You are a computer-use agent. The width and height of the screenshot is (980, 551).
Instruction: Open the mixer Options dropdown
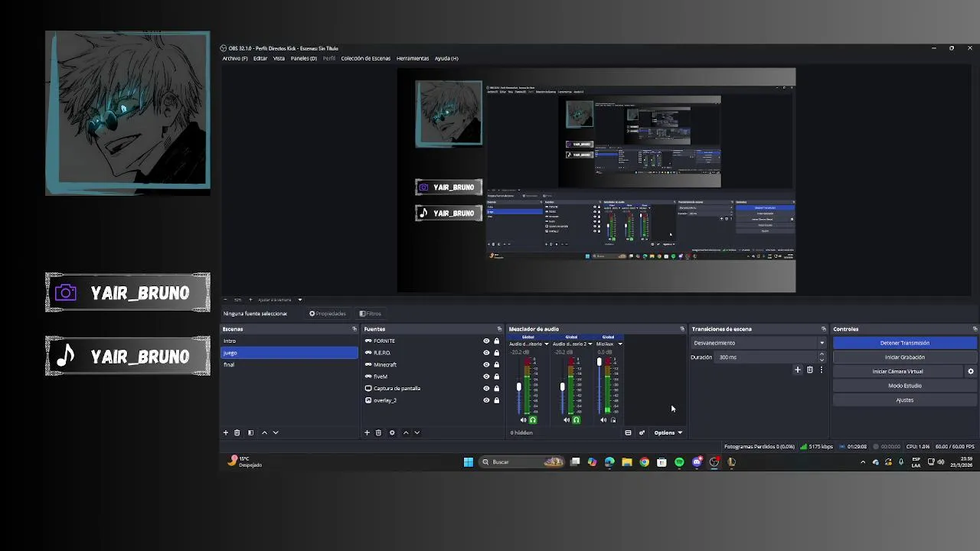tap(668, 432)
